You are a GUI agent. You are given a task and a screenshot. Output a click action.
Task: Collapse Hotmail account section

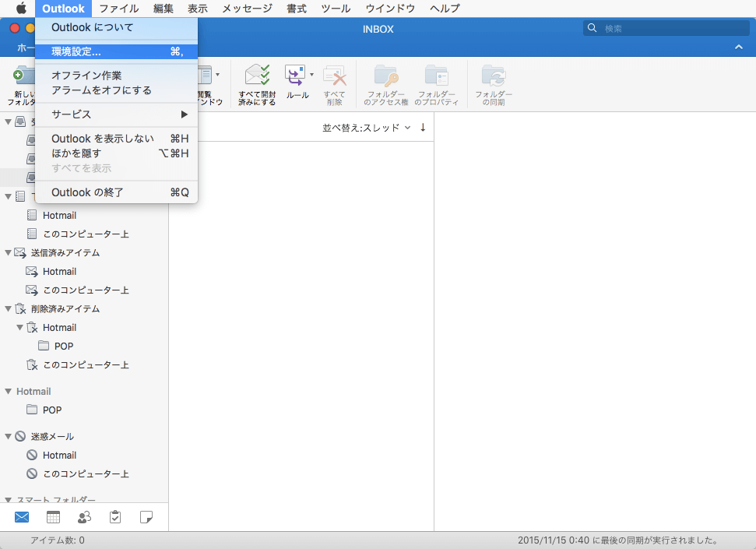(8, 391)
